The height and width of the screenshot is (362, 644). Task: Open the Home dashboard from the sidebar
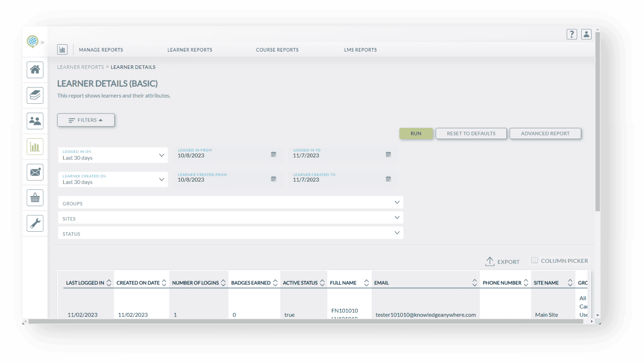click(35, 70)
